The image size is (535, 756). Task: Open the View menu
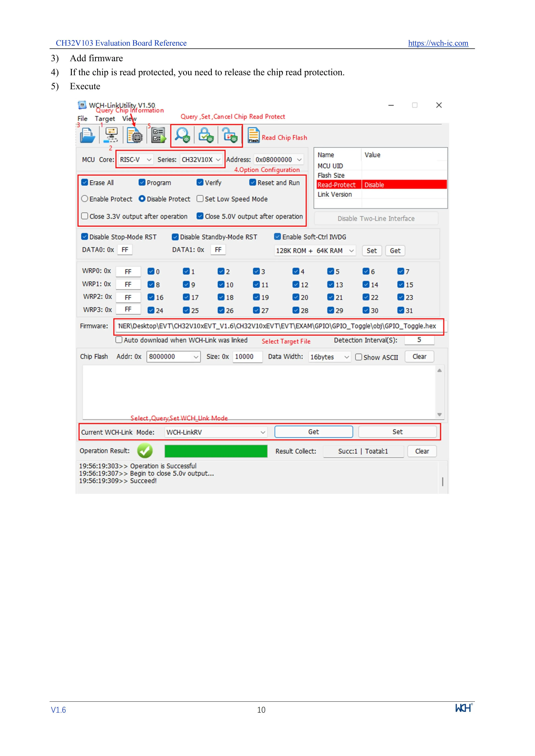point(129,119)
